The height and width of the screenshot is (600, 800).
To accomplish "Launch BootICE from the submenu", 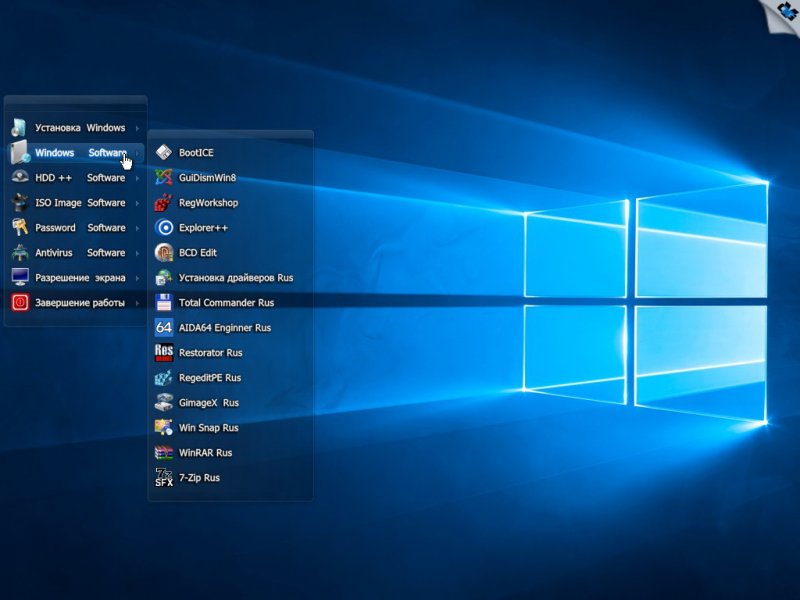I will [x=231, y=152].
